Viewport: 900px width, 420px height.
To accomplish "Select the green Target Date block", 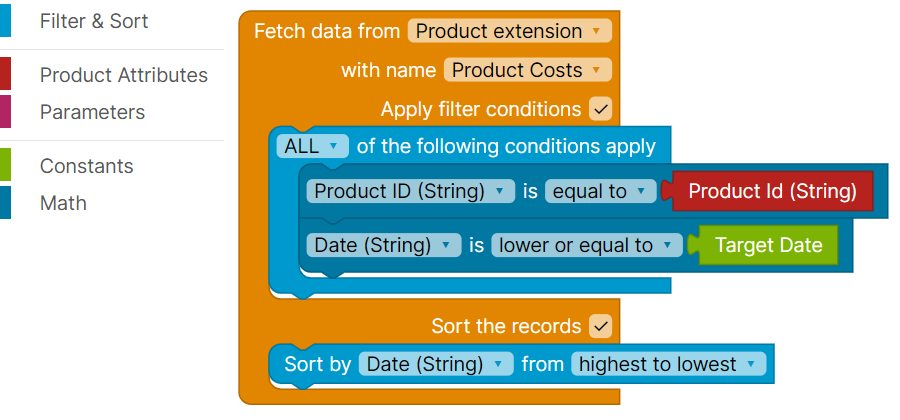I will click(x=768, y=245).
